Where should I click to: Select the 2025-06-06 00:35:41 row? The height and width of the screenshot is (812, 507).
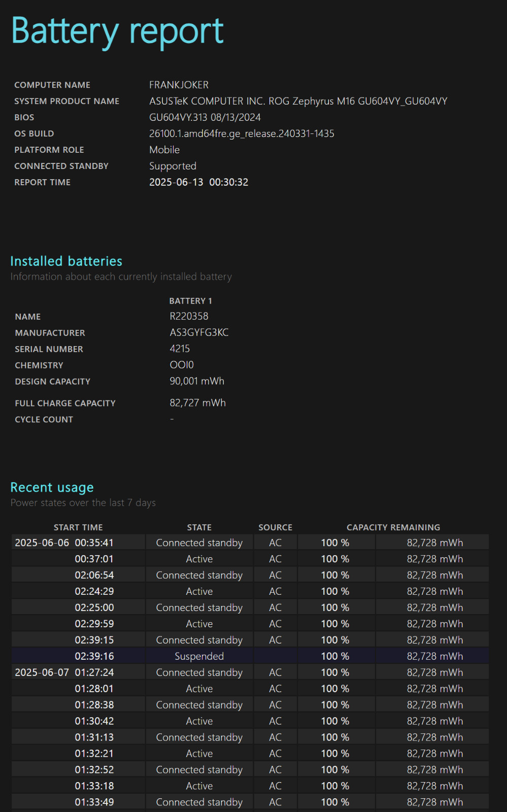[x=250, y=543]
